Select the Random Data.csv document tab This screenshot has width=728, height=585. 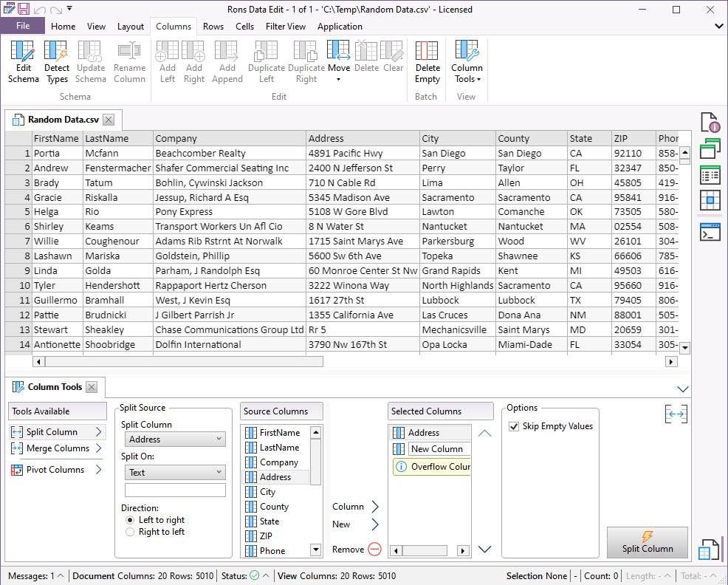[63, 119]
